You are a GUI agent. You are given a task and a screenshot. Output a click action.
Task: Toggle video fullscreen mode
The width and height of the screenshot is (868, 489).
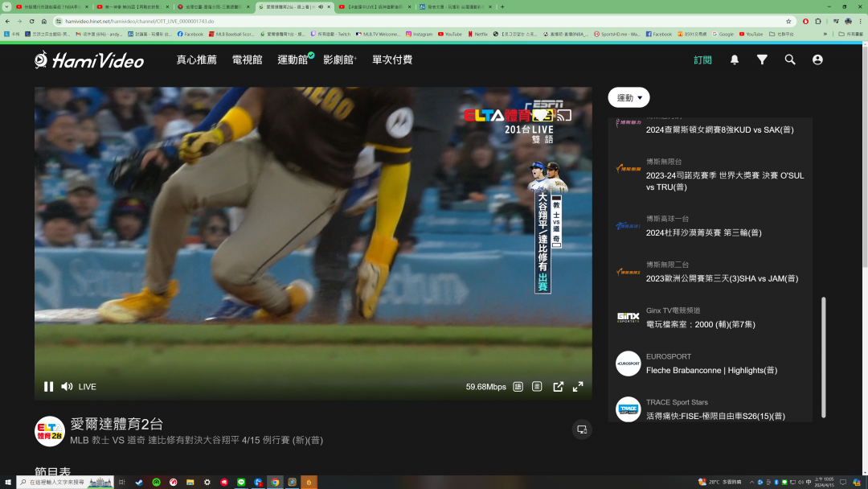[578, 387]
